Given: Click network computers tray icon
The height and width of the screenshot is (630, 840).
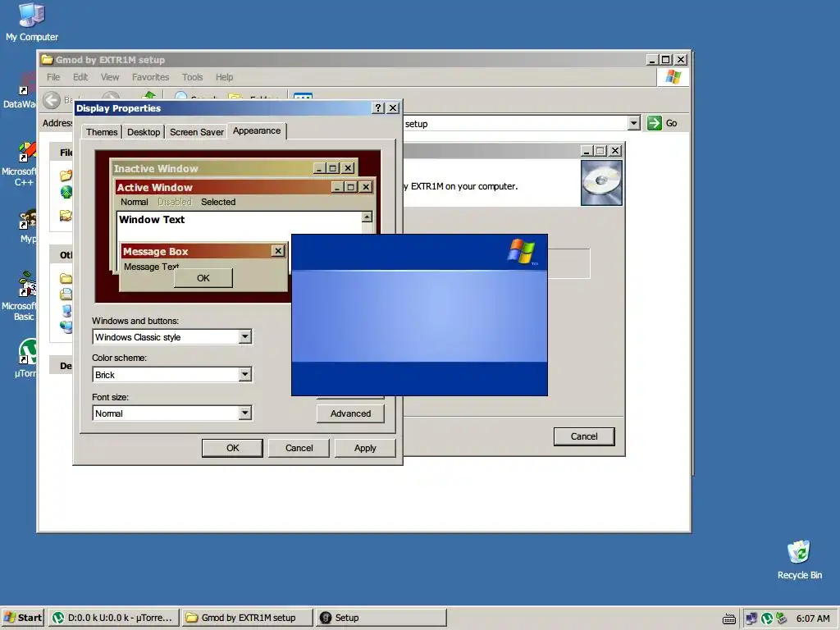Looking at the screenshot, I should click(x=751, y=619).
